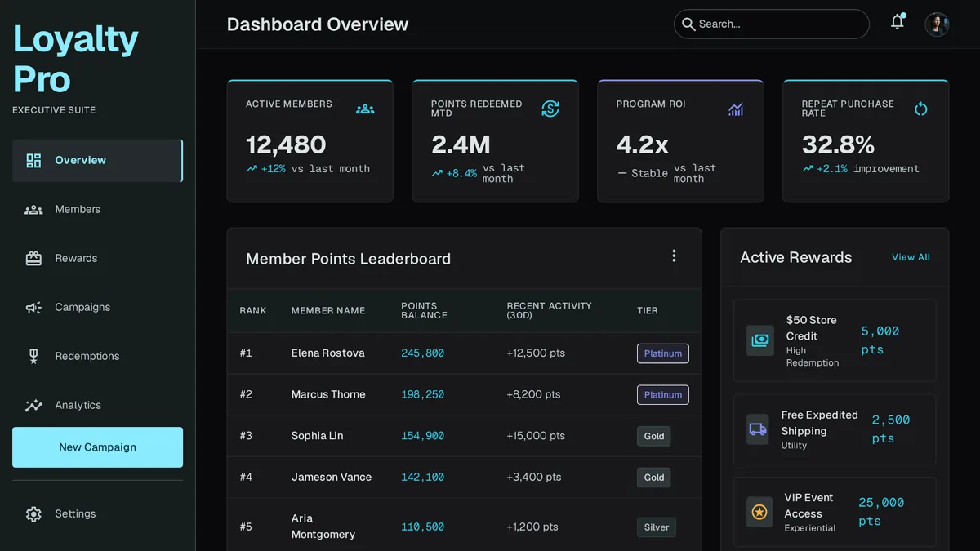
Task: Sort by the Tier column header
Action: pos(647,311)
